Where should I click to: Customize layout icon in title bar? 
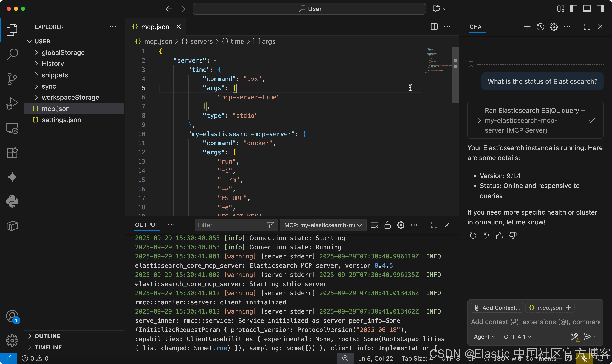[561, 9]
